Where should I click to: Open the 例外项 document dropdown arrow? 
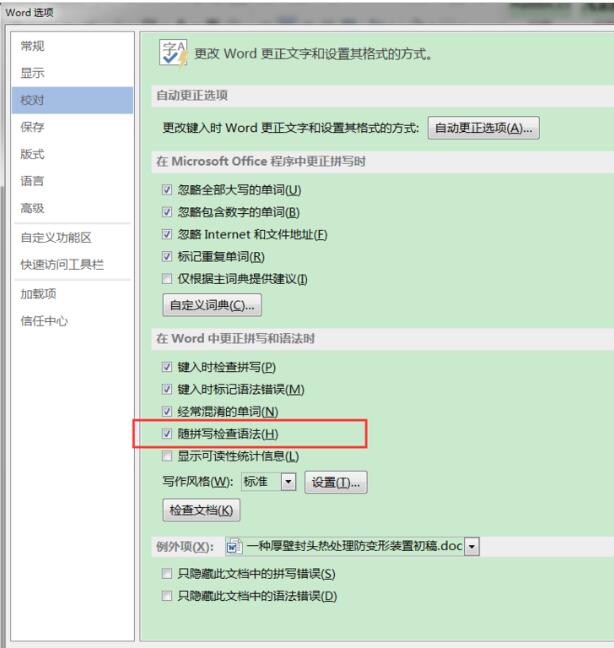tap(471, 547)
